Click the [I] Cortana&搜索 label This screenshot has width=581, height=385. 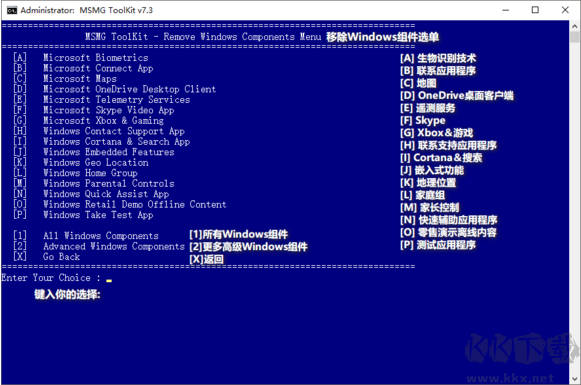pos(441,157)
